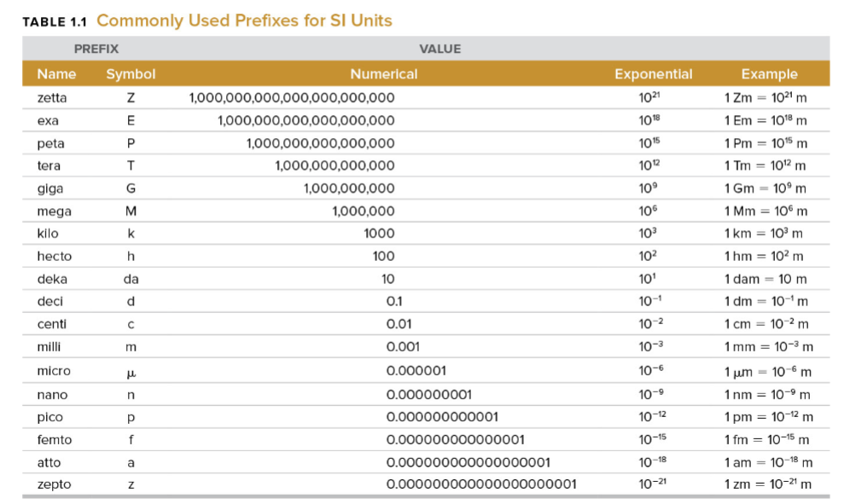Select the "Name" column header

click(x=56, y=74)
